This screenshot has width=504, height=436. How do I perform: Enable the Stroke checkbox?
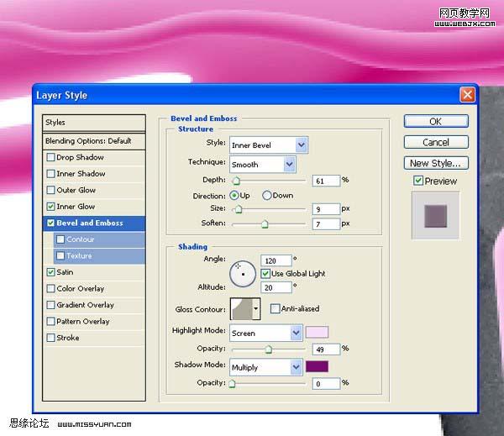50,338
